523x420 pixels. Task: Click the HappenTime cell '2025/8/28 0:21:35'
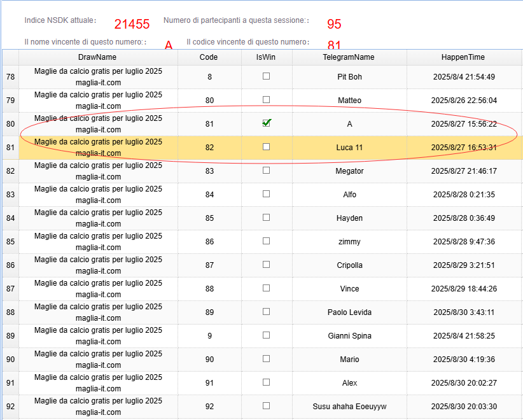(x=464, y=195)
